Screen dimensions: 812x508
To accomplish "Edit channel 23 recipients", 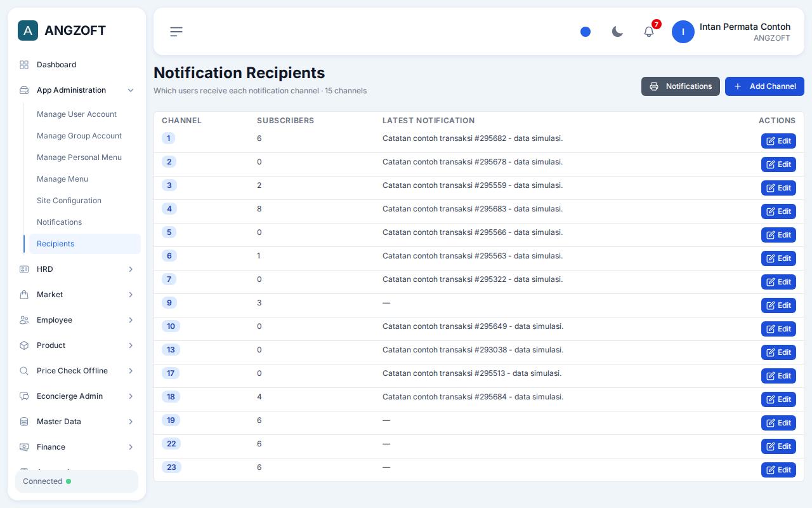I will pyautogui.click(x=778, y=470).
